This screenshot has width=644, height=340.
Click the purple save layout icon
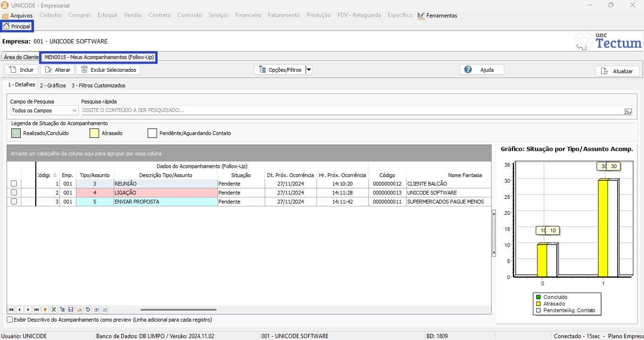tap(71, 310)
